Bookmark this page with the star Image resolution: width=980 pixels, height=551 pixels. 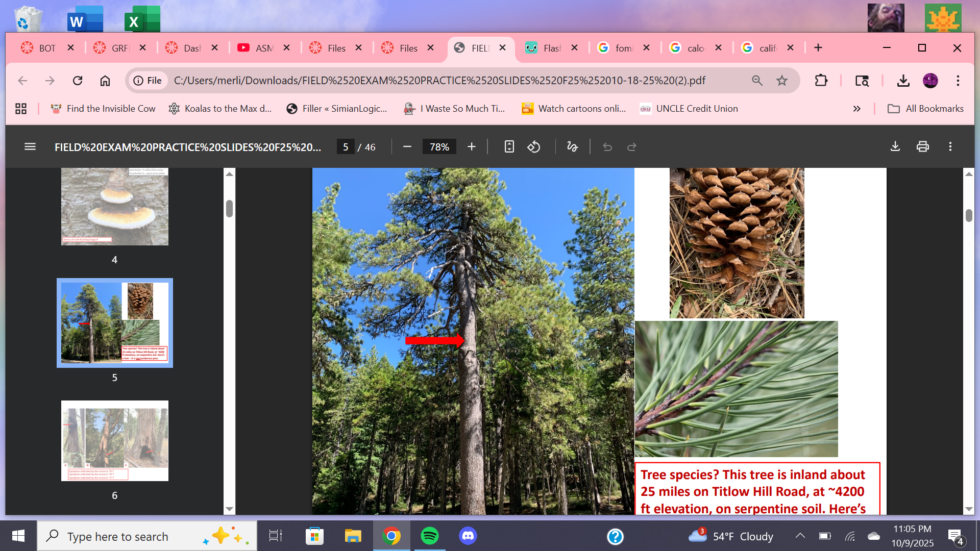point(781,81)
